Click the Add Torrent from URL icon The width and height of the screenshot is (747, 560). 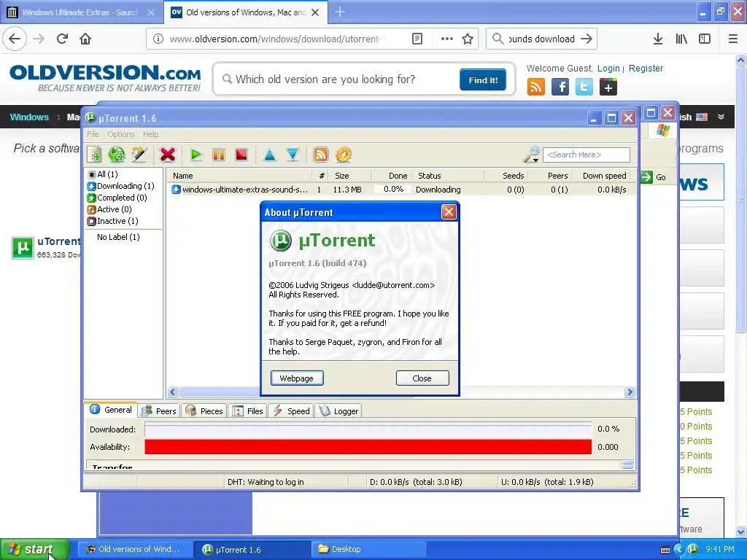[x=117, y=155]
